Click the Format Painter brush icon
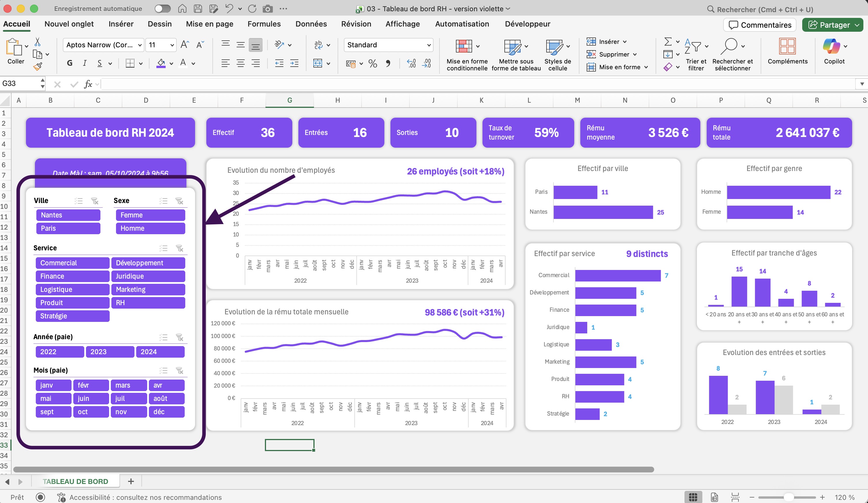Viewport: 868px width, 503px height. pos(38,66)
